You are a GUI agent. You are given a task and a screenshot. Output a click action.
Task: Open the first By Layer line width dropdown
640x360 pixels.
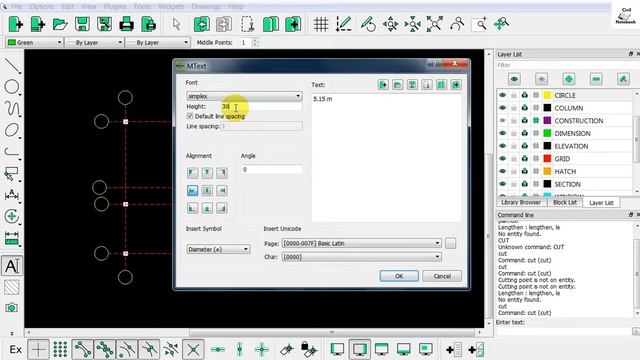[94, 42]
